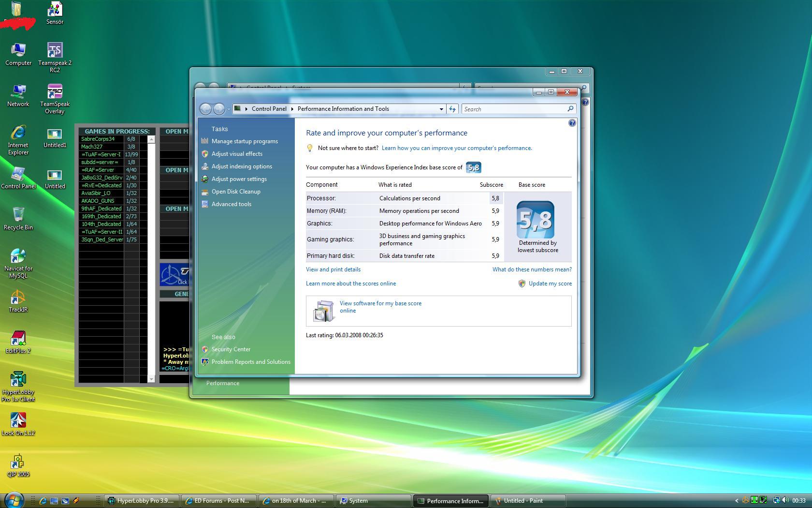Expand the address bar history dropdown
This screenshot has height=508, width=812.
coord(441,109)
